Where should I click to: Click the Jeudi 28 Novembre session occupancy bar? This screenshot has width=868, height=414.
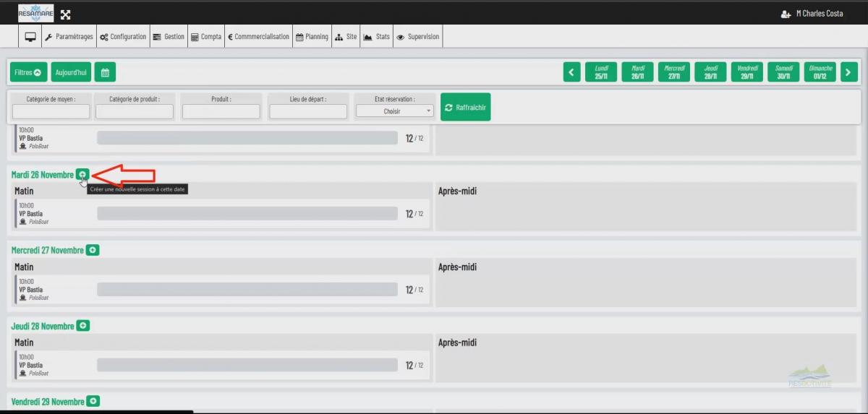[247, 365]
